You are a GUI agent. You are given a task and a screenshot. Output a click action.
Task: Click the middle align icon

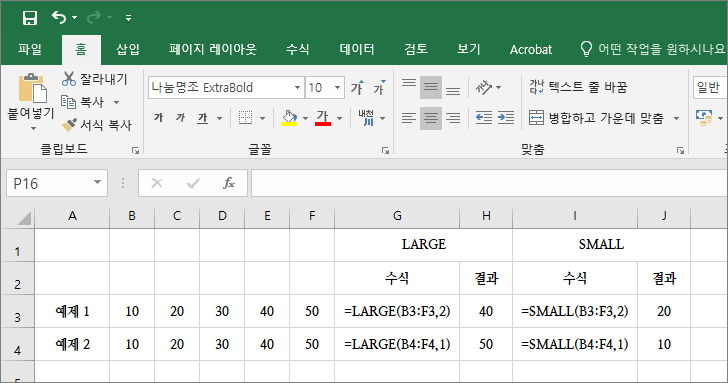click(431, 87)
